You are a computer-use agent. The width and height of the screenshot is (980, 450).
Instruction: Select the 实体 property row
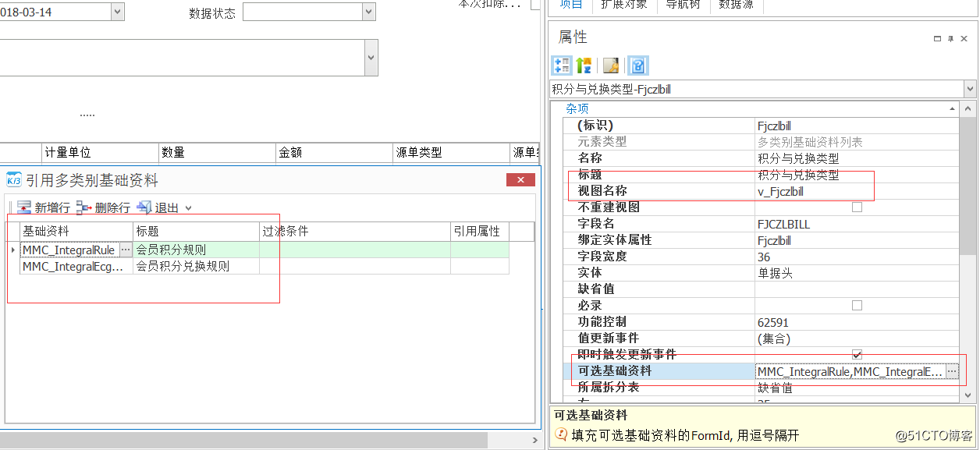point(761,273)
